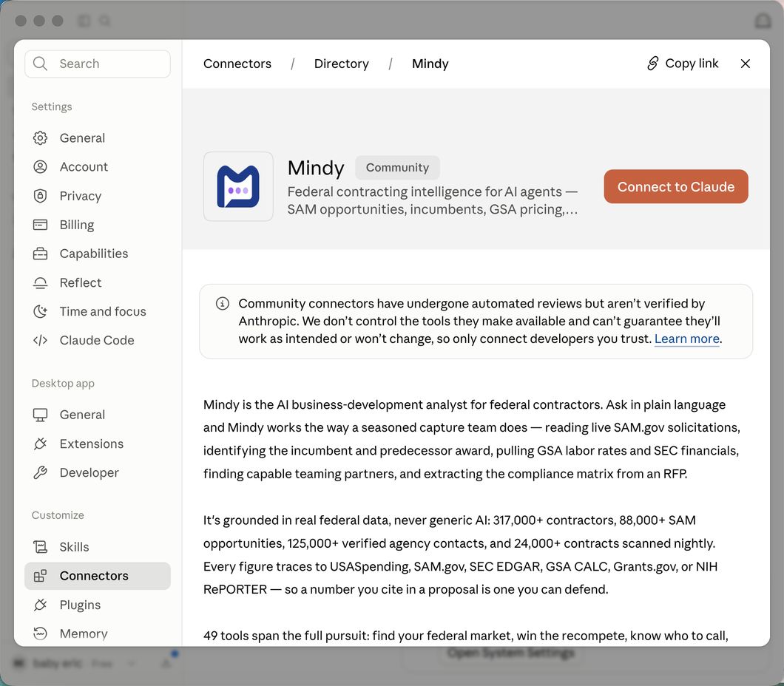Click the Reflect menu label

pos(81,283)
